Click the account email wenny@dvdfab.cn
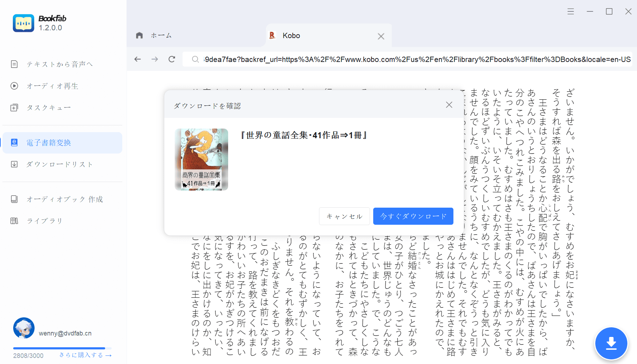This screenshot has width=637, height=364. (65, 333)
